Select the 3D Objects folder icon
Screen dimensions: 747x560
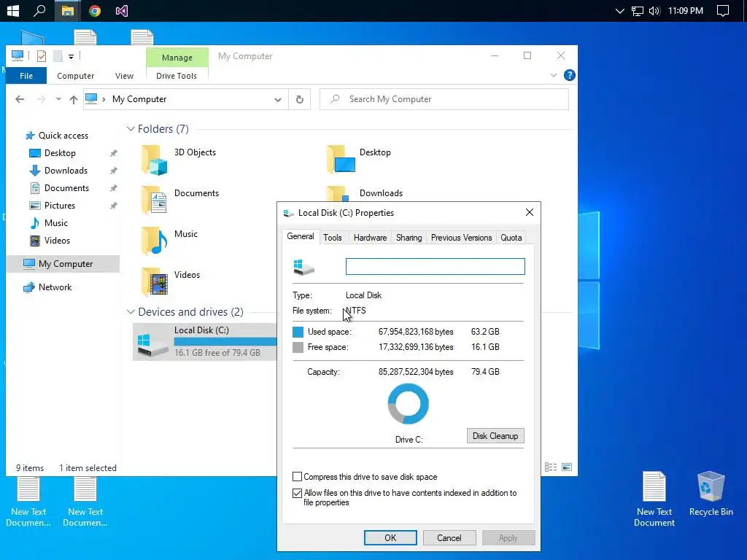[155, 160]
